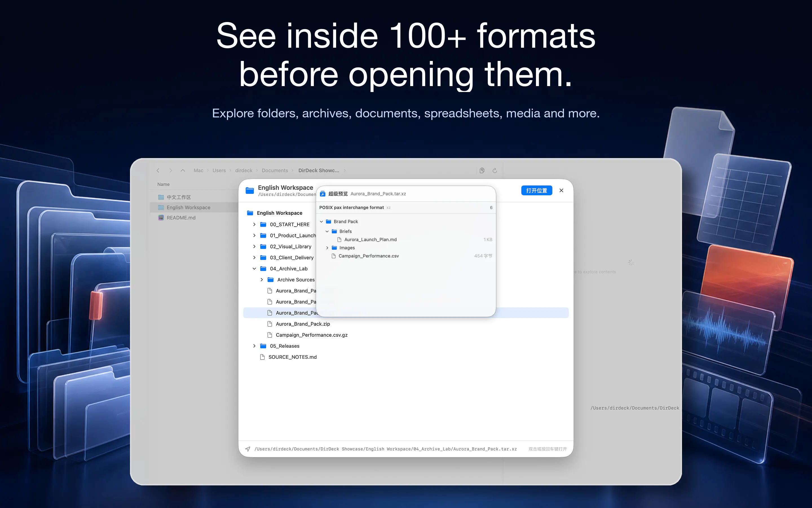Click the refresh icon in toolbar
812x508 pixels.
point(495,170)
